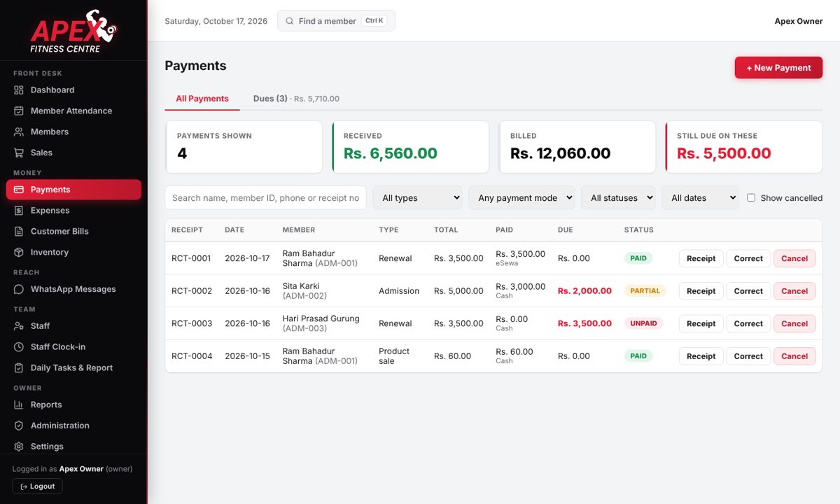Click member name Sita Karki
840x504 pixels.
click(301, 286)
